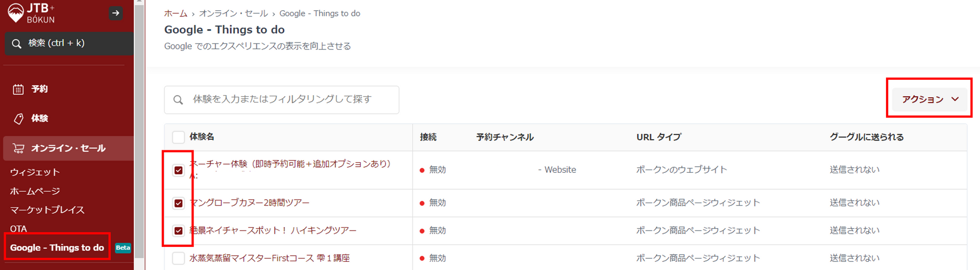Click the magnifier icon in experience filter

point(178,100)
